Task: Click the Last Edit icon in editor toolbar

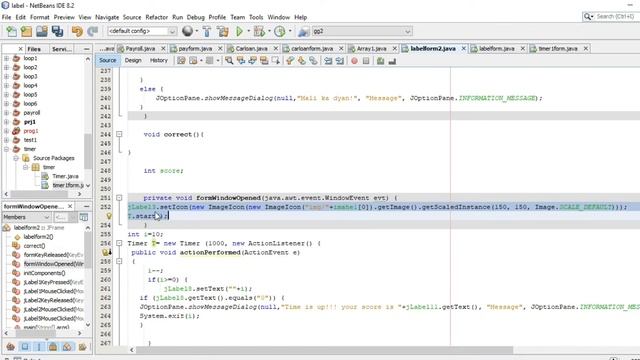Action: click(181, 61)
